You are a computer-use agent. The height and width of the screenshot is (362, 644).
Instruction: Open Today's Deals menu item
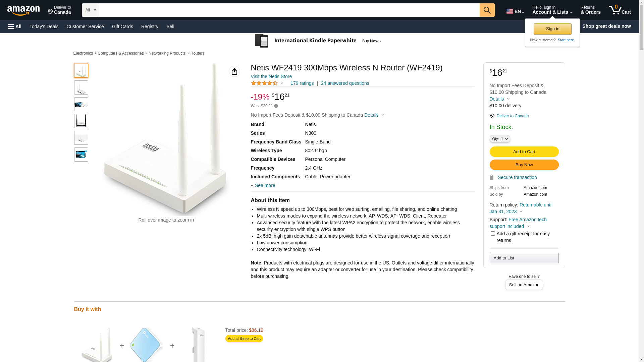tap(44, 26)
